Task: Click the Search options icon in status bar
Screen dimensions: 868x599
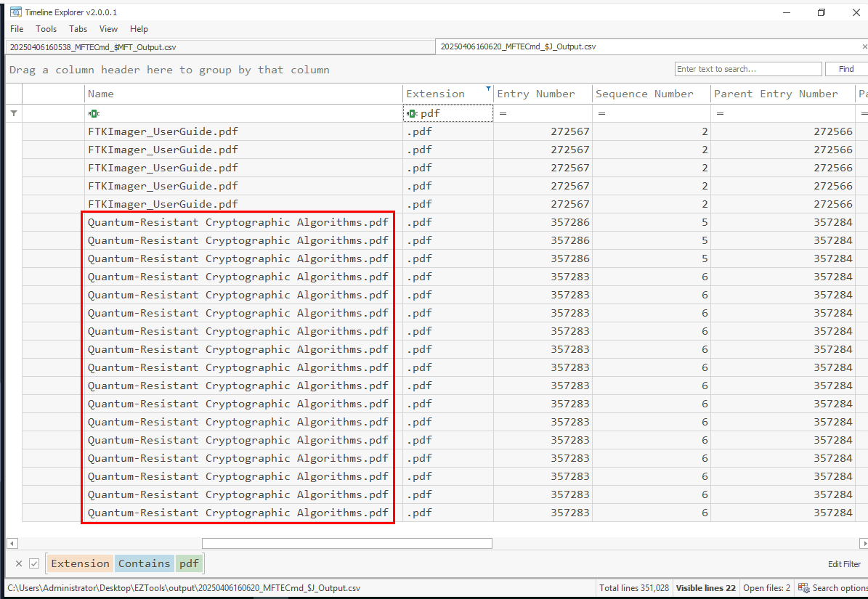Action: click(x=803, y=588)
